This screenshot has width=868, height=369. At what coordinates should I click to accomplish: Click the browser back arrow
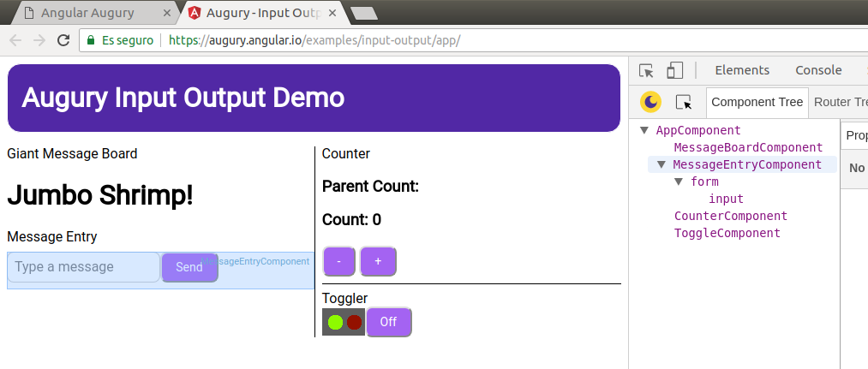coord(15,40)
